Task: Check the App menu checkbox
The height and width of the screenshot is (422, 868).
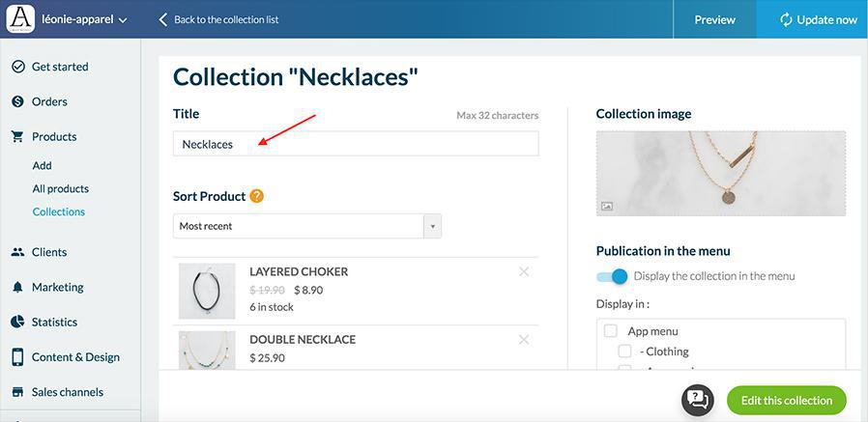Action: [611, 331]
